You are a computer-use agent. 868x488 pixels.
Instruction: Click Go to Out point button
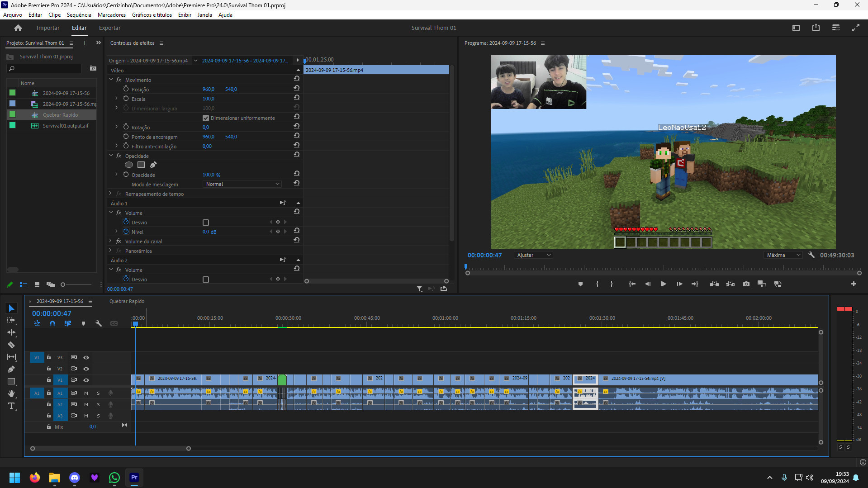click(695, 284)
